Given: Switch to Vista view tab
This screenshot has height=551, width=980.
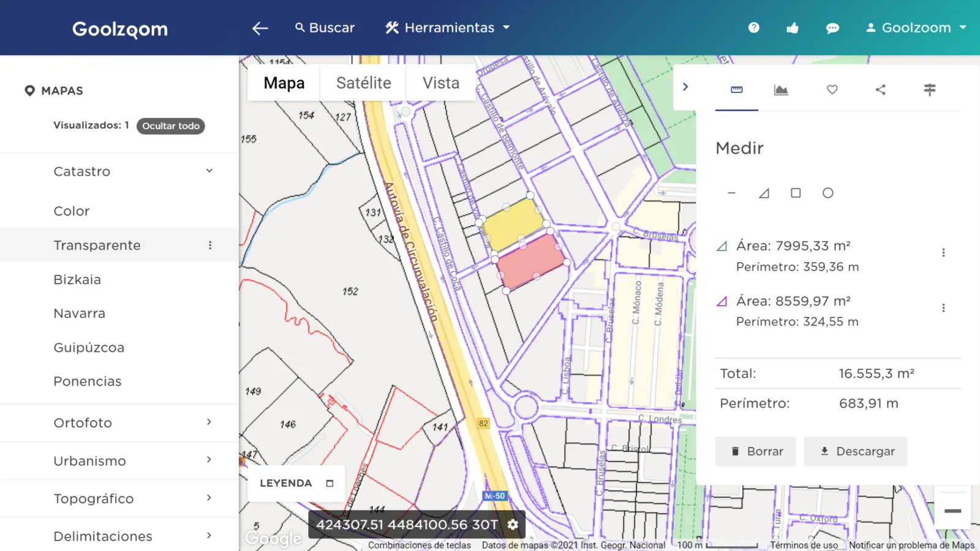Looking at the screenshot, I should (x=441, y=83).
